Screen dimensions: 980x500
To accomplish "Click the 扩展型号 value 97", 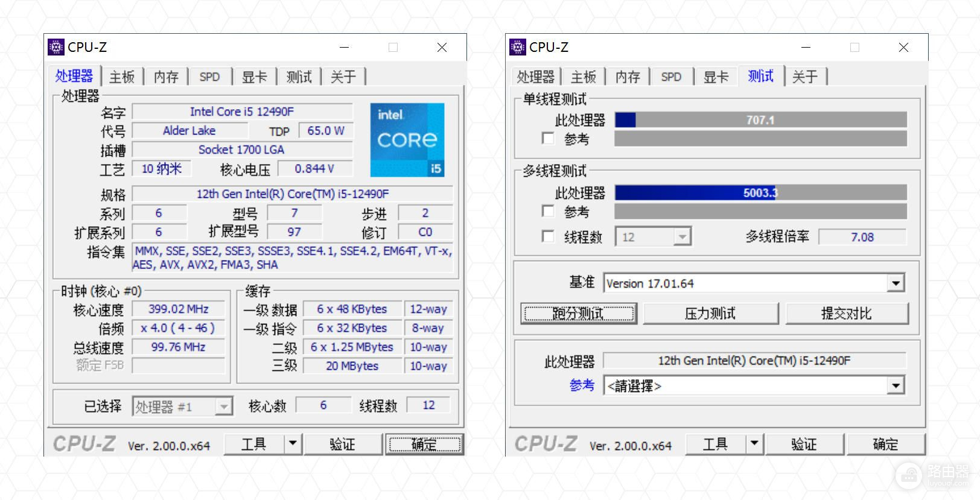I will (294, 232).
